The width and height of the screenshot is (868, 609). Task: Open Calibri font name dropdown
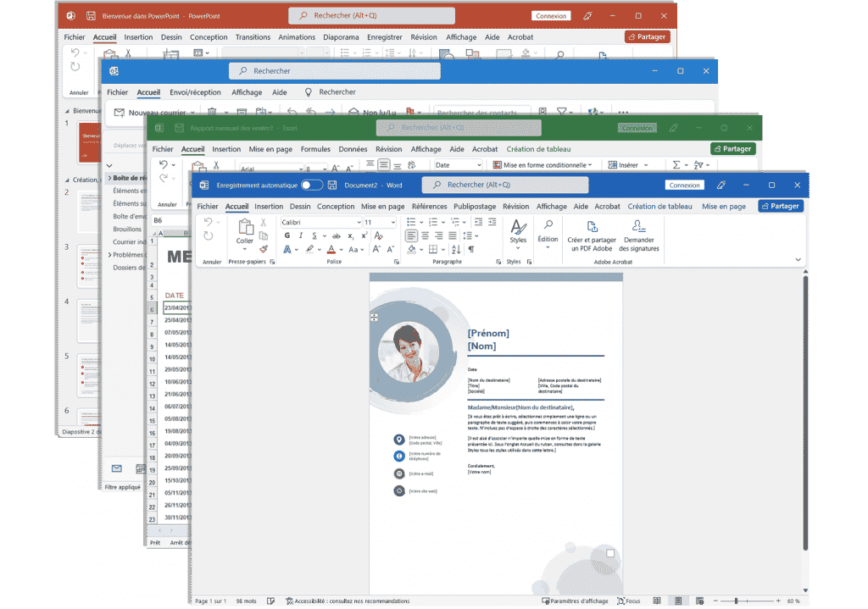point(359,223)
